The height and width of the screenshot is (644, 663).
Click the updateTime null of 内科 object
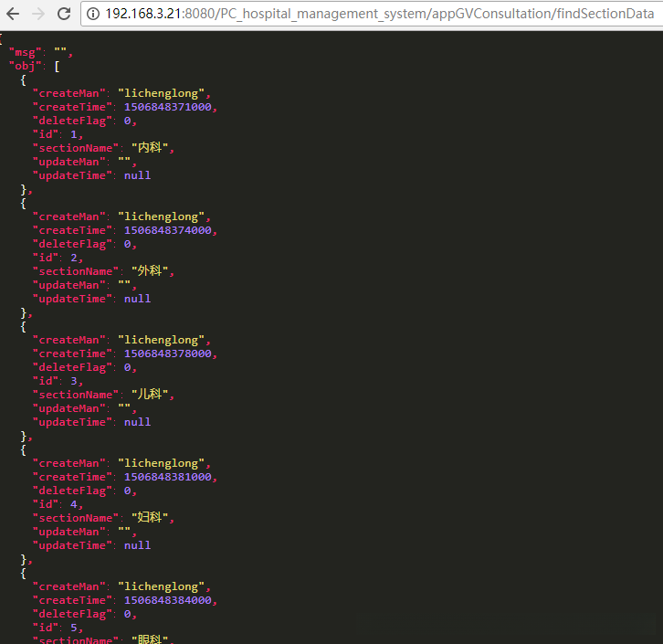click(137, 175)
